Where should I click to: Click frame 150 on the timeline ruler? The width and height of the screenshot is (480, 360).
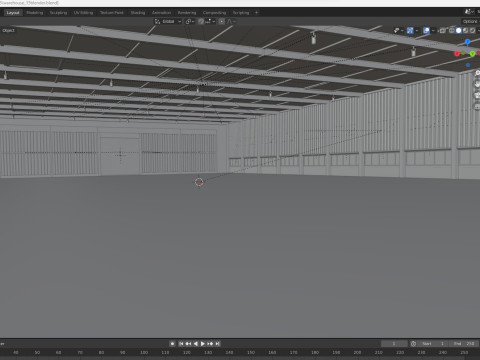click(251, 352)
